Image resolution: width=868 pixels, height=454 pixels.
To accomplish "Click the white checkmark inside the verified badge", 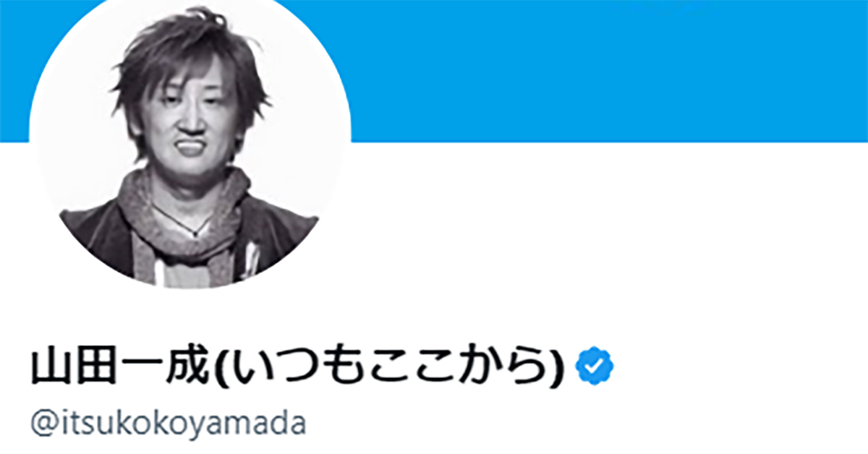I will point(594,367).
